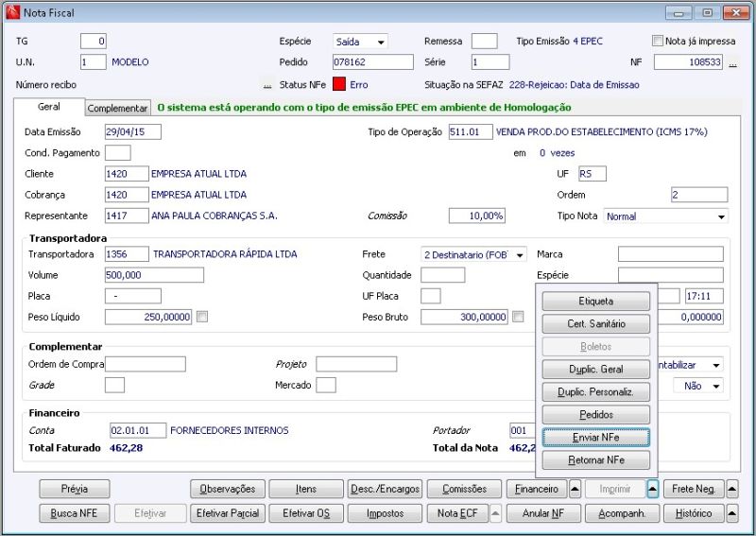Click the ellipsis lookup button beside NF field
The height and width of the screenshot is (536, 756).
click(733, 62)
